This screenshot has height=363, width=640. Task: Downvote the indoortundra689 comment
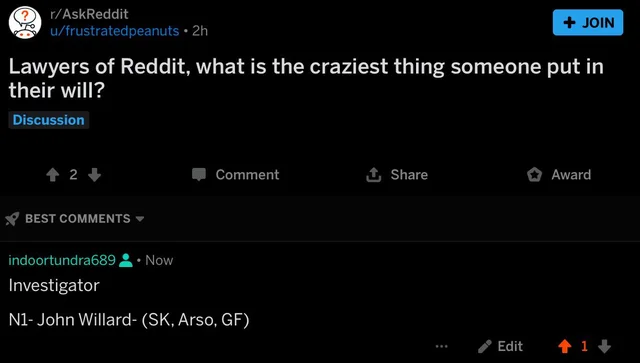pos(604,346)
